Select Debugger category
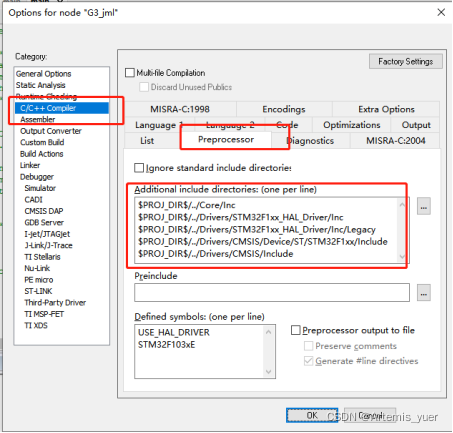Viewport: 453px width, 433px height. [x=37, y=177]
